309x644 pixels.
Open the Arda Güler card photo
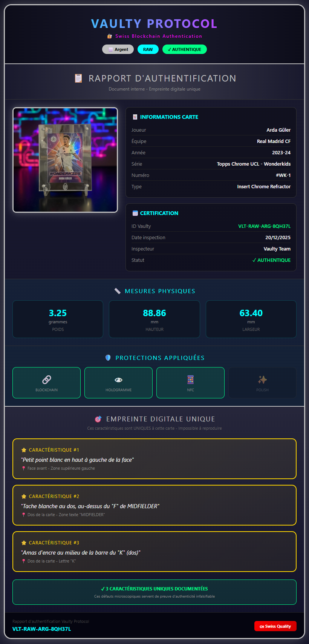(x=65, y=160)
